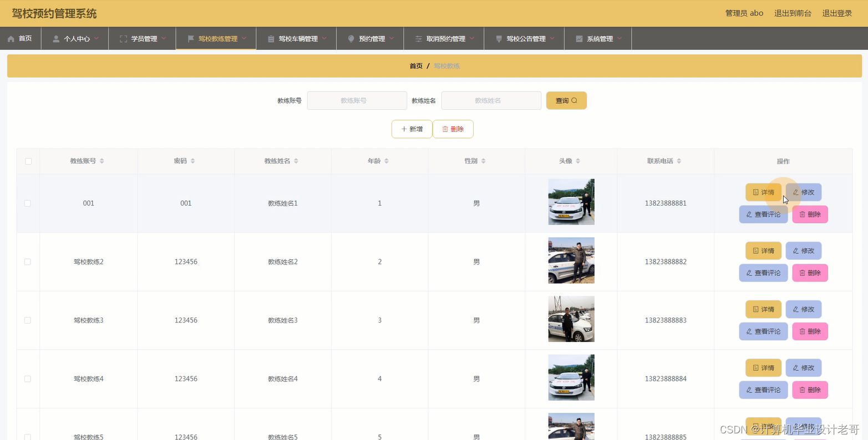Check the checkbox for 驾校教练2 row
868x440 pixels.
28,262
